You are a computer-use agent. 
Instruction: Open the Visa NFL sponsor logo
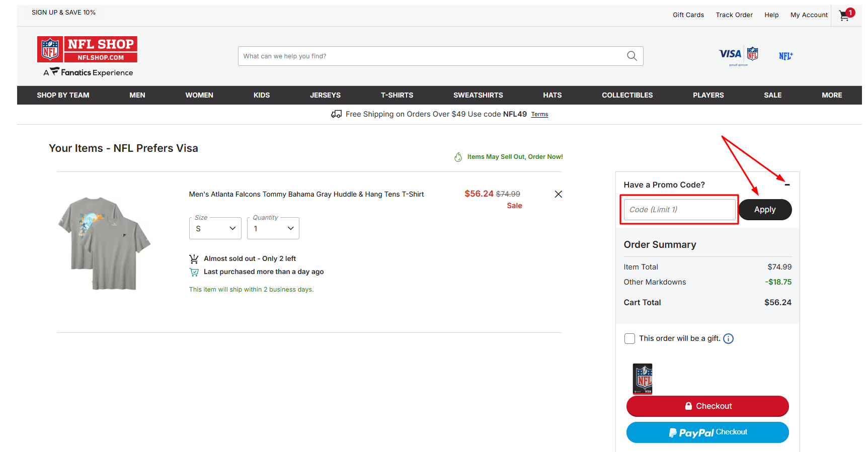click(x=739, y=56)
